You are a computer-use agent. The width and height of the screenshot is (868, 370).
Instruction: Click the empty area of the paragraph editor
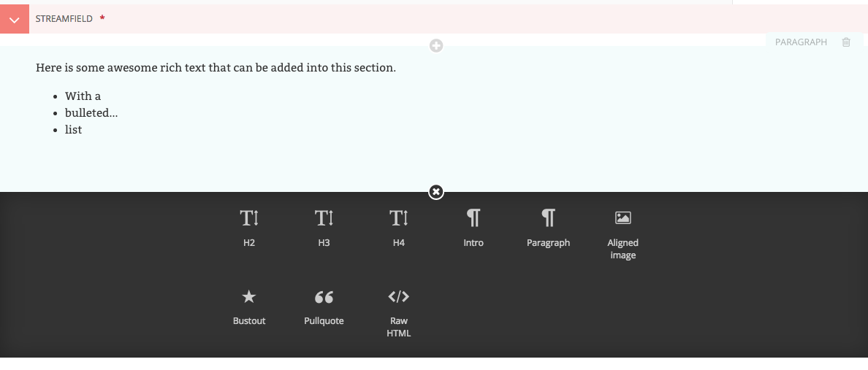pyautogui.click(x=438, y=161)
